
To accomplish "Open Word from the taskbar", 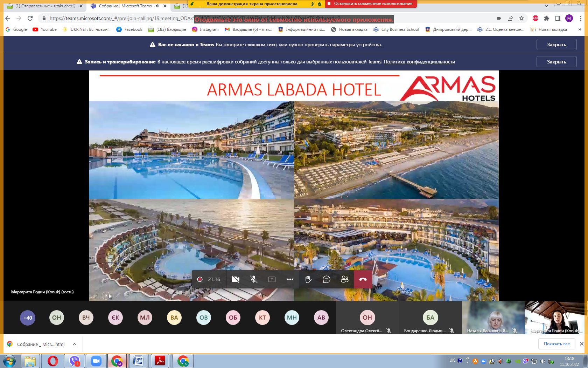I will point(139,361).
